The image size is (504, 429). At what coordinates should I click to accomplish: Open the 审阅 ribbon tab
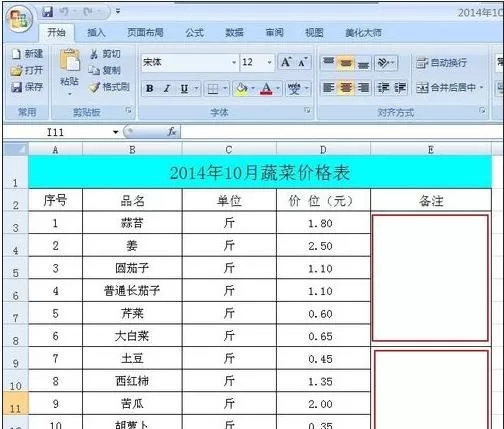274,33
